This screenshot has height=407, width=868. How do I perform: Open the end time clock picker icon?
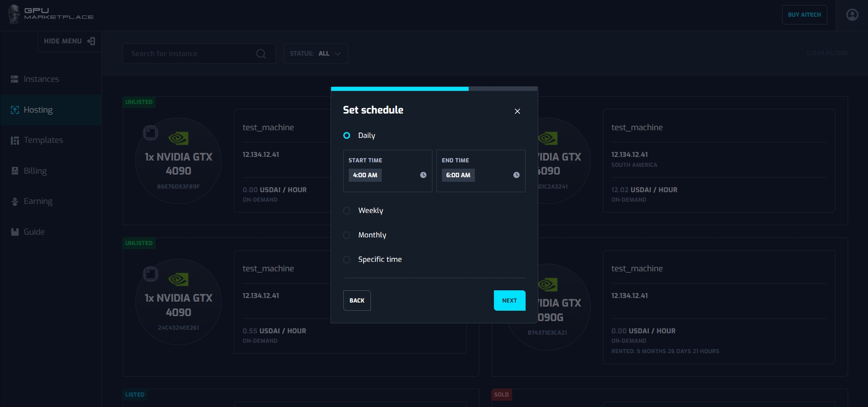point(516,175)
